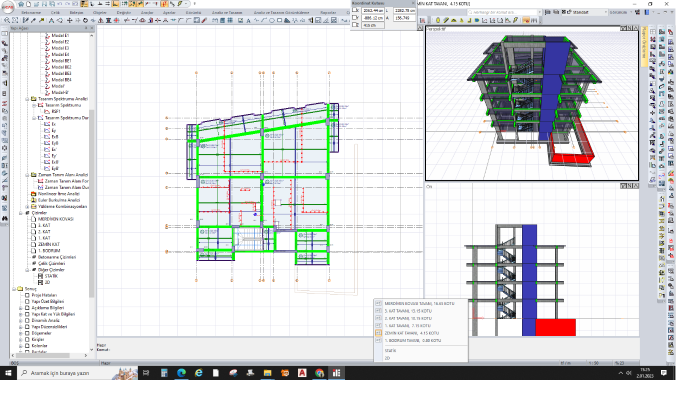Collapse the Çizimler tree node
Viewport: 700px width, 394px height.
(x=21, y=213)
